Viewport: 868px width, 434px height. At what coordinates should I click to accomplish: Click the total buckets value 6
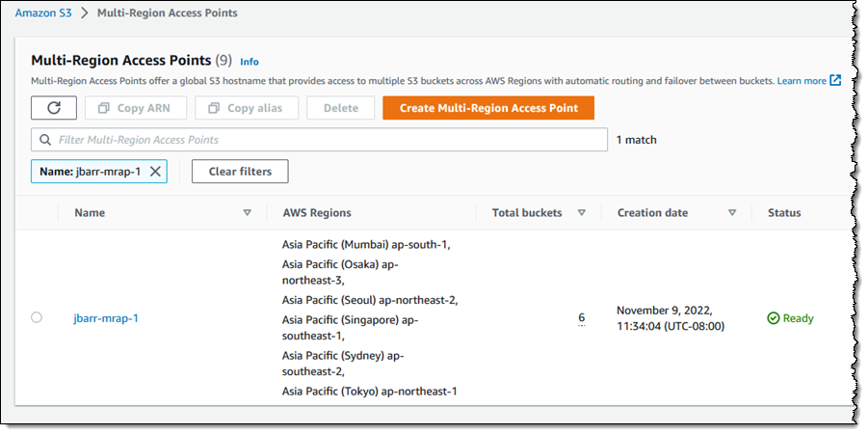[582, 317]
